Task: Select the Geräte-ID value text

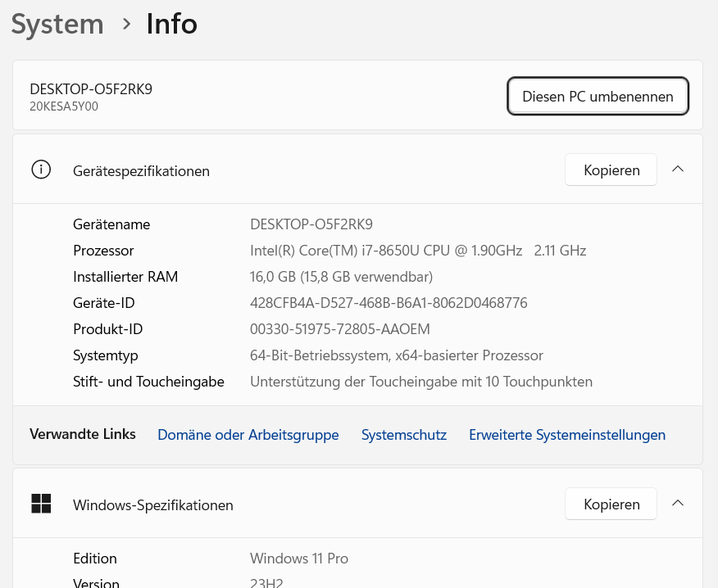Action: (x=389, y=303)
